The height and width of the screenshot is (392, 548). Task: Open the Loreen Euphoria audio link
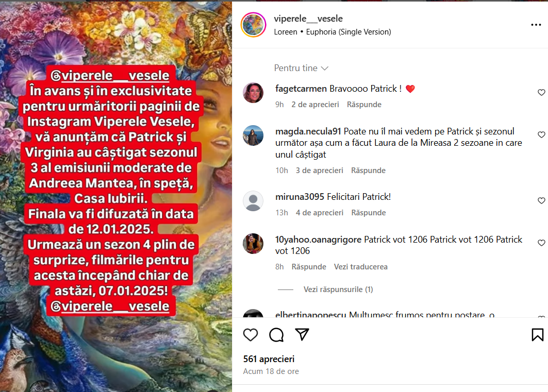(333, 32)
